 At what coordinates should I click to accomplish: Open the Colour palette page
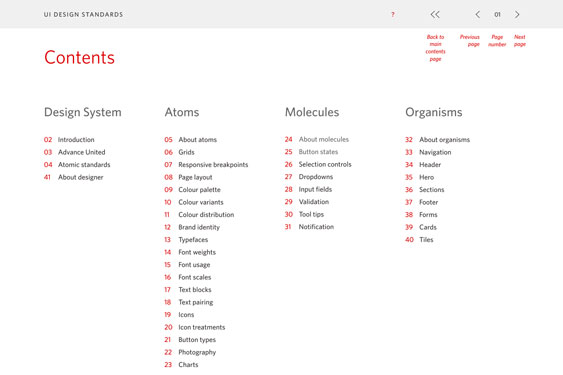pyautogui.click(x=192, y=190)
